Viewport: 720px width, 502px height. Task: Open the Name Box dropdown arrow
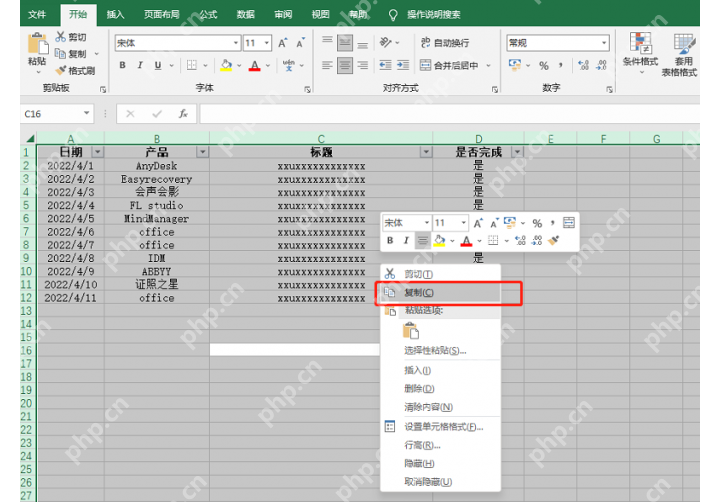[86, 113]
